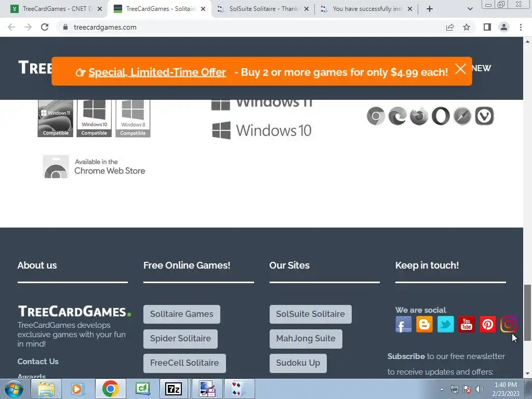Viewport: 532px width, 399px height.
Task: Open File Explorer from taskbar
Action: (46, 389)
